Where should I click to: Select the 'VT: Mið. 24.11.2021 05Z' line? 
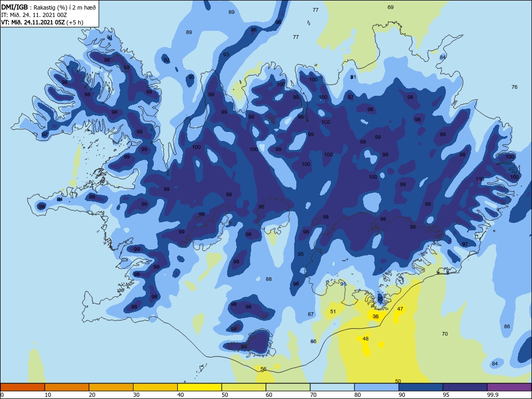33,22
